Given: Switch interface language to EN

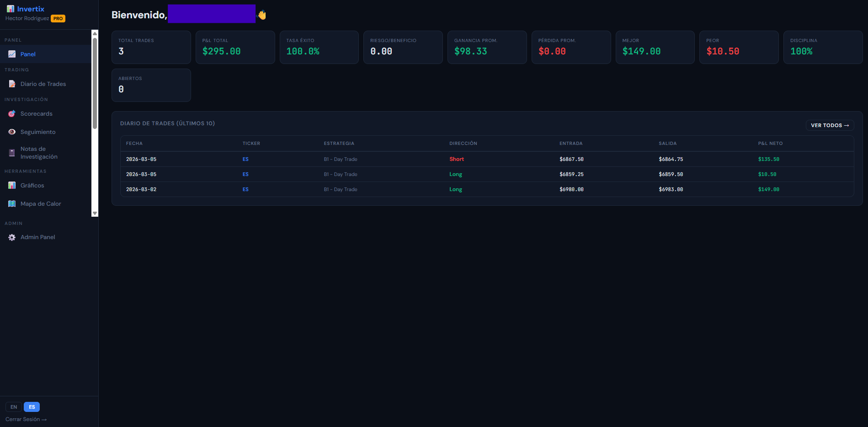Looking at the screenshot, I should click(x=13, y=407).
